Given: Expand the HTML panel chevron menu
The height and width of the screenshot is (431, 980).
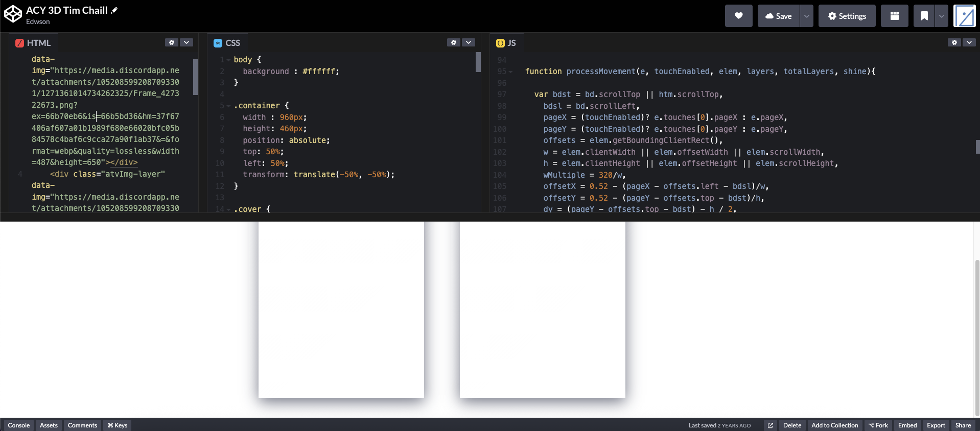Looking at the screenshot, I should (186, 42).
